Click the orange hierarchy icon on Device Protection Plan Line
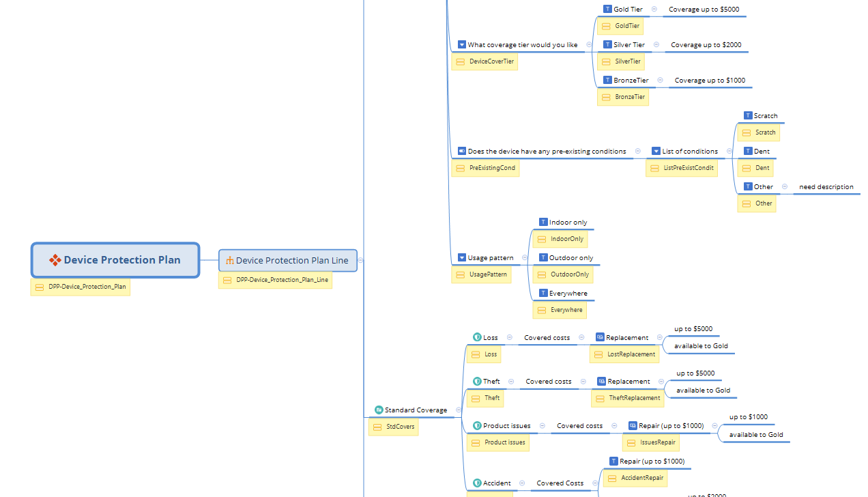Image resolution: width=868 pixels, height=497 pixels. [230, 261]
